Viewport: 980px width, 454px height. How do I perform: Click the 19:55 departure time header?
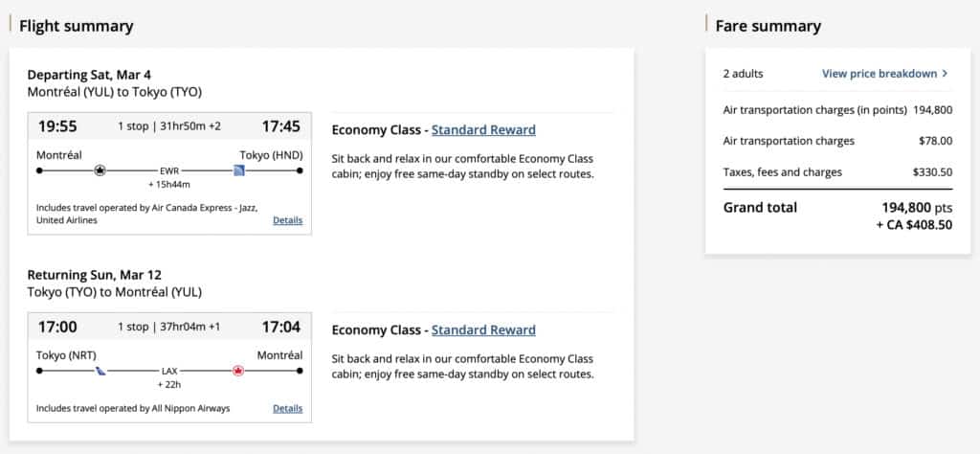tap(57, 126)
